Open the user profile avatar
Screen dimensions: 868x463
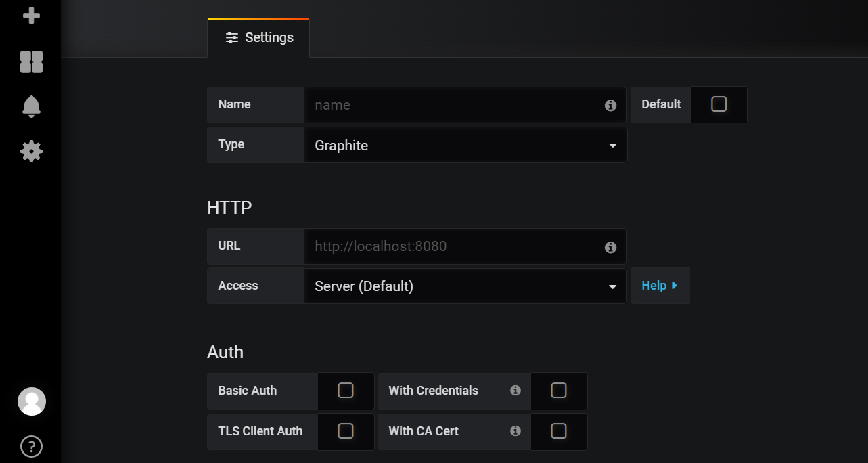pos(31,401)
